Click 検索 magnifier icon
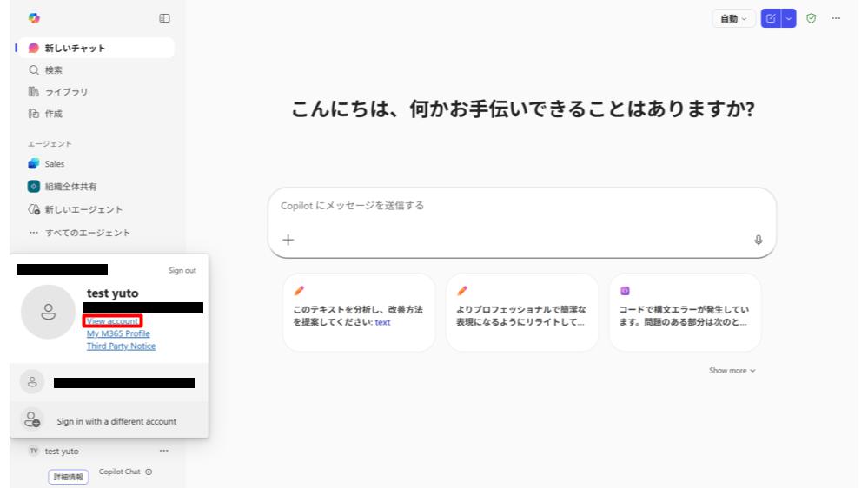Viewport: 868px width, 488px height. pyautogui.click(x=34, y=69)
